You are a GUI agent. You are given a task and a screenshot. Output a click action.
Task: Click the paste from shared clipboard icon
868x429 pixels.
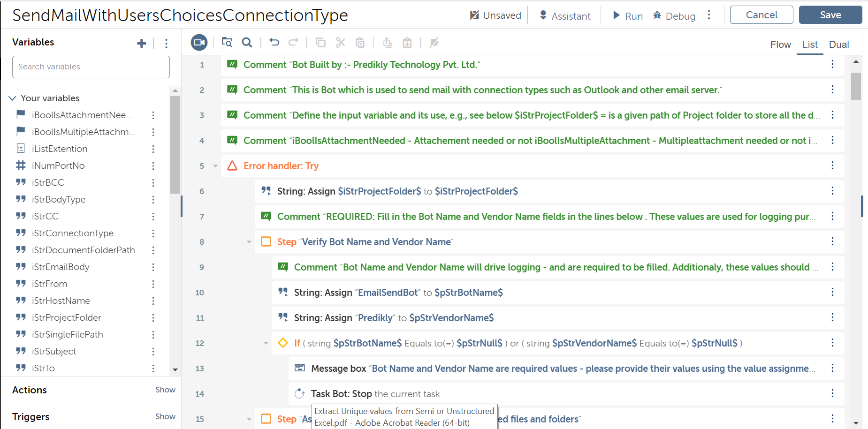(407, 43)
